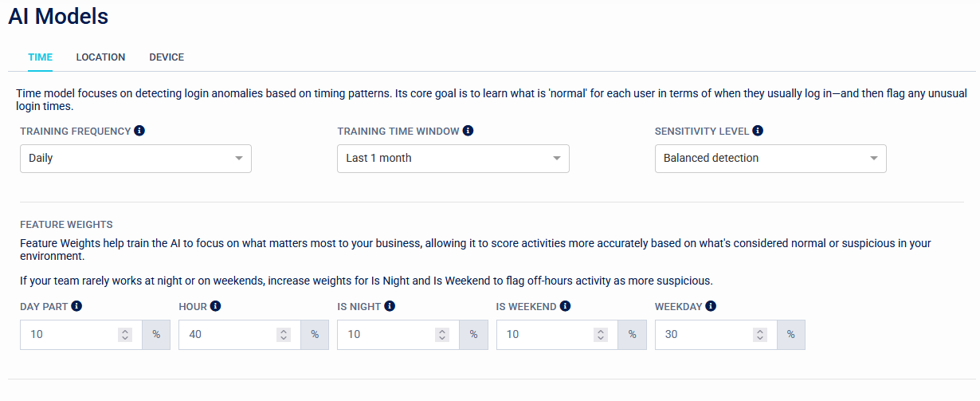This screenshot has height=401, width=980.
Task: Open the Device tab
Action: pyautogui.click(x=167, y=57)
